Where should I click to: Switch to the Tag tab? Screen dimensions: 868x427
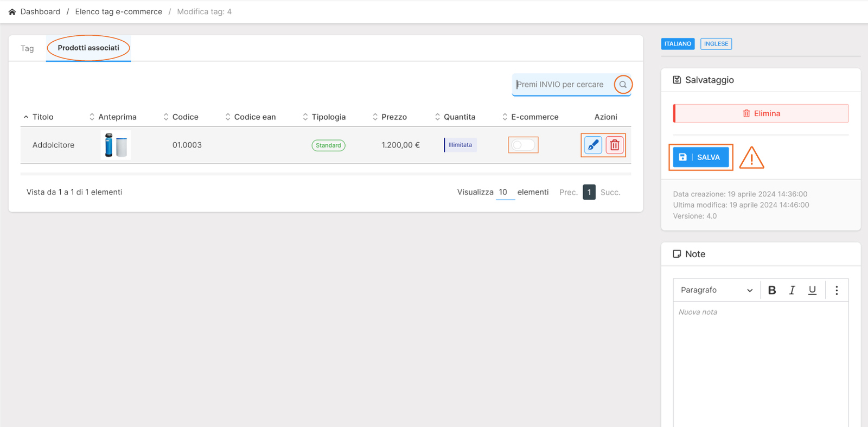click(27, 48)
